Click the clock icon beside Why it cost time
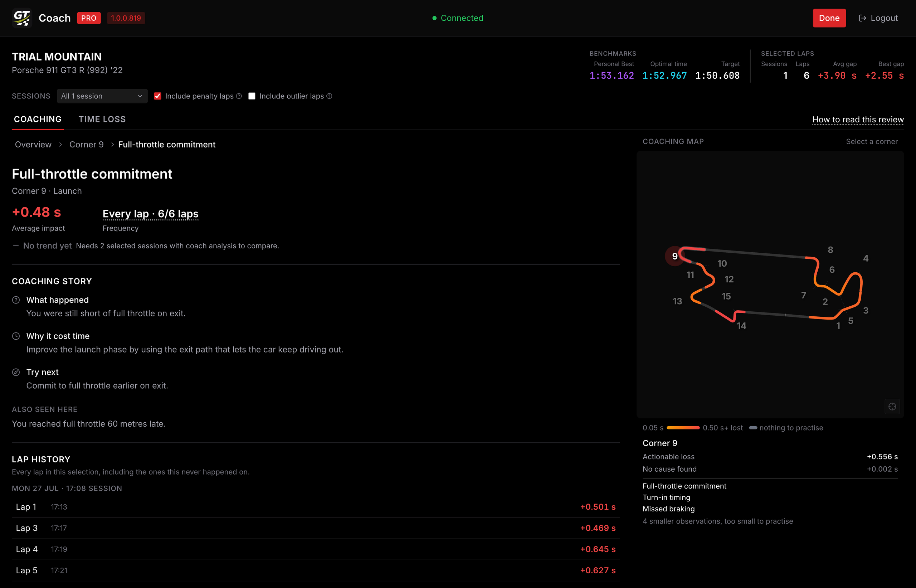Viewport: 916px width, 588px height. (x=16, y=336)
